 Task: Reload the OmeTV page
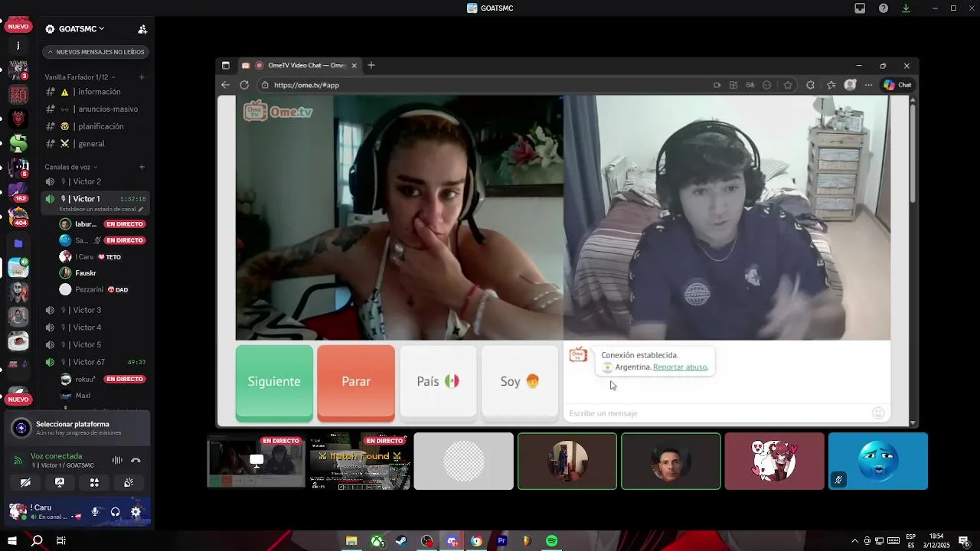[x=244, y=85]
